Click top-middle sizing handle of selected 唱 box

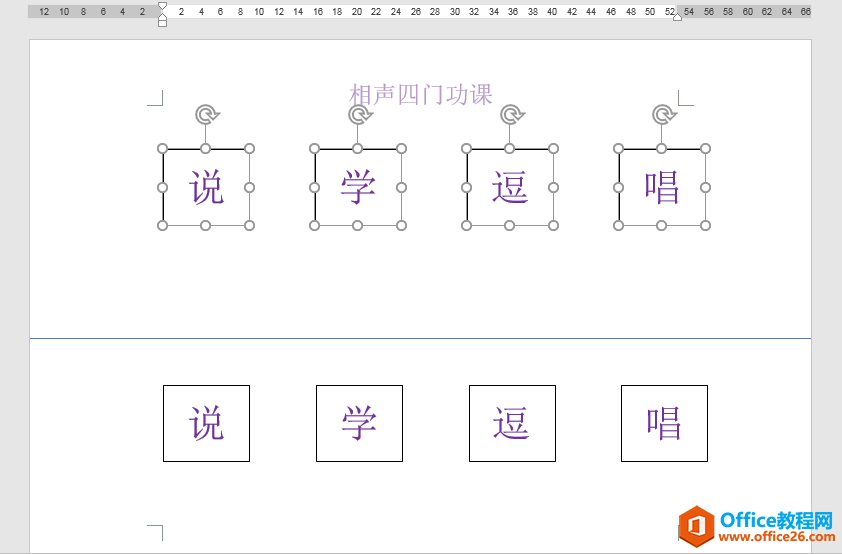pos(662,149)
